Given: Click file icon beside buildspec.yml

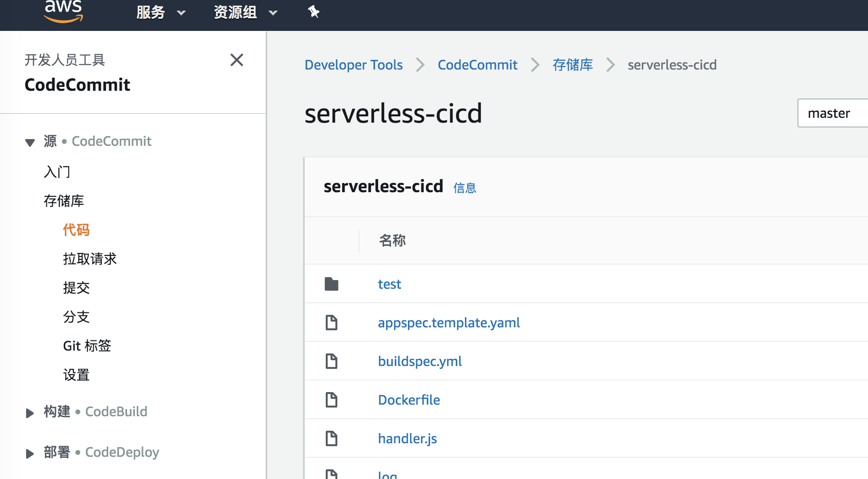Looking at the screenshot, I should 332,361.
